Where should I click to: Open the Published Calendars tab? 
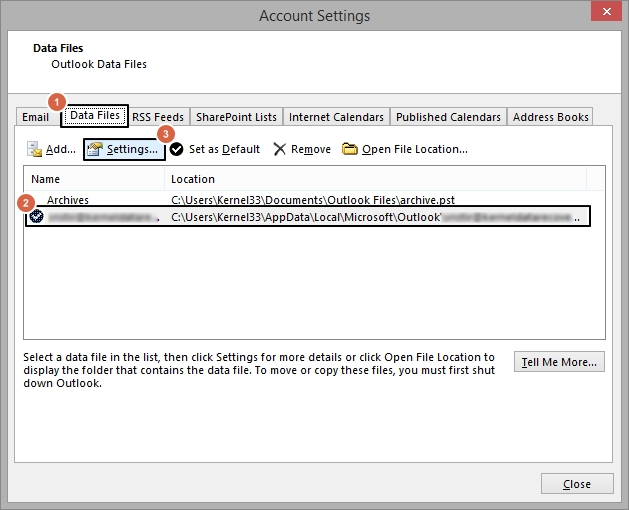point(448,117)
